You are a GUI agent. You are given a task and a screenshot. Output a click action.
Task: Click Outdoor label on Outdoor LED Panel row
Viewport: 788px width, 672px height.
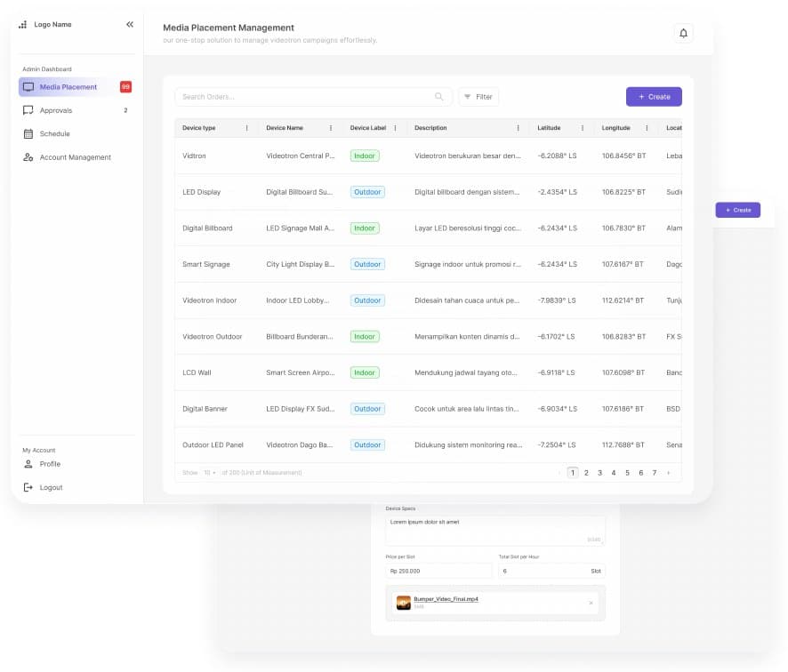(x=367, y=445)
